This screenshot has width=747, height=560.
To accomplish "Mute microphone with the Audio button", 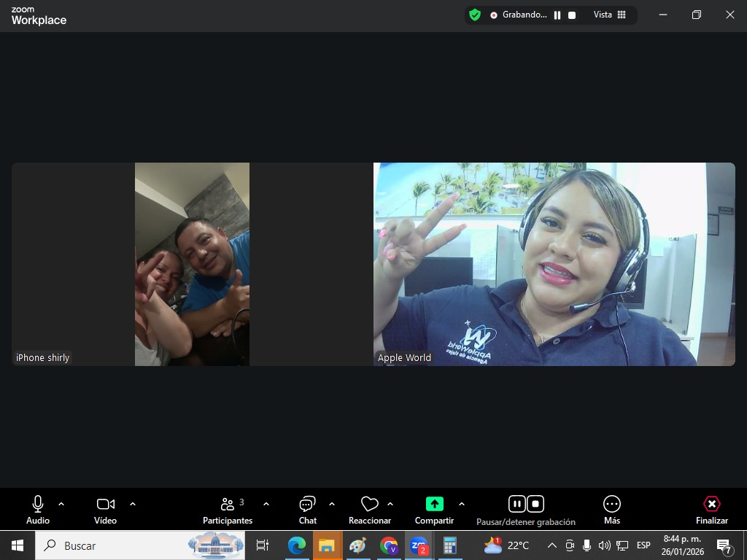I will [38, 509].
